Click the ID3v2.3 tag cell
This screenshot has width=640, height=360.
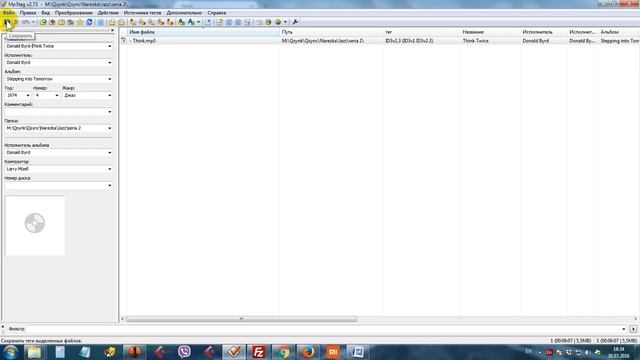point(409,41)
